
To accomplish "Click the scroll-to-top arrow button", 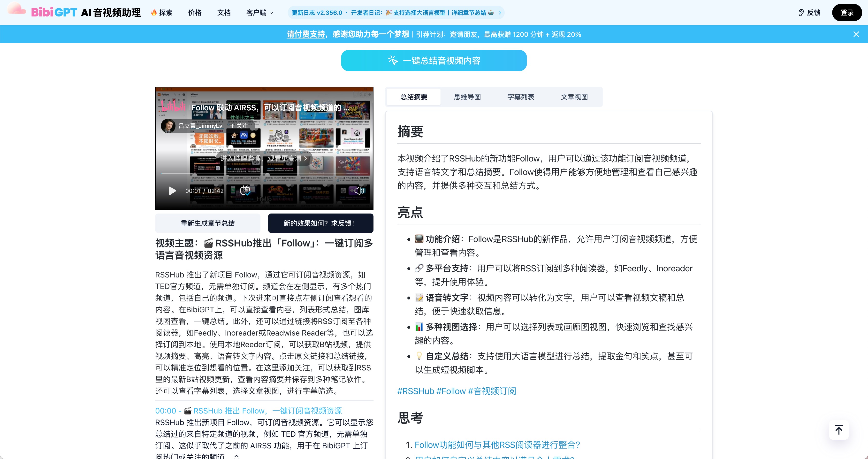I will 839,430.
